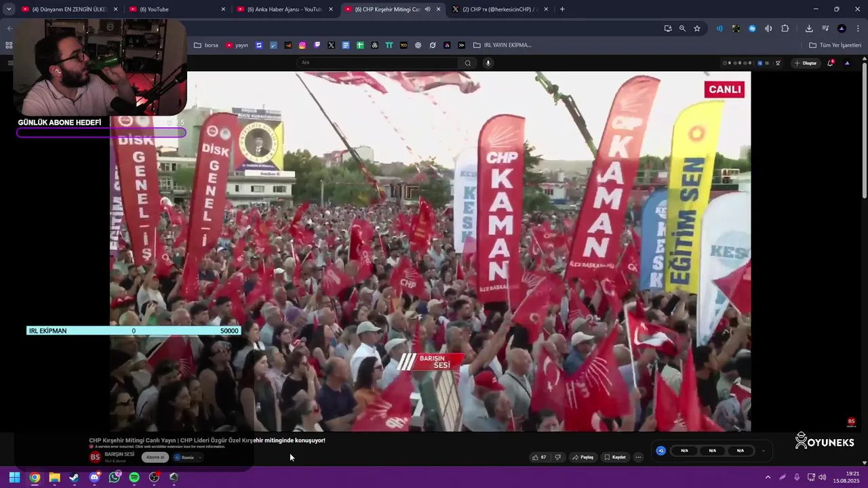868x488 pixels.
Task: Open the YouTube hamburger guide menu
Action: tap(10, 63)
